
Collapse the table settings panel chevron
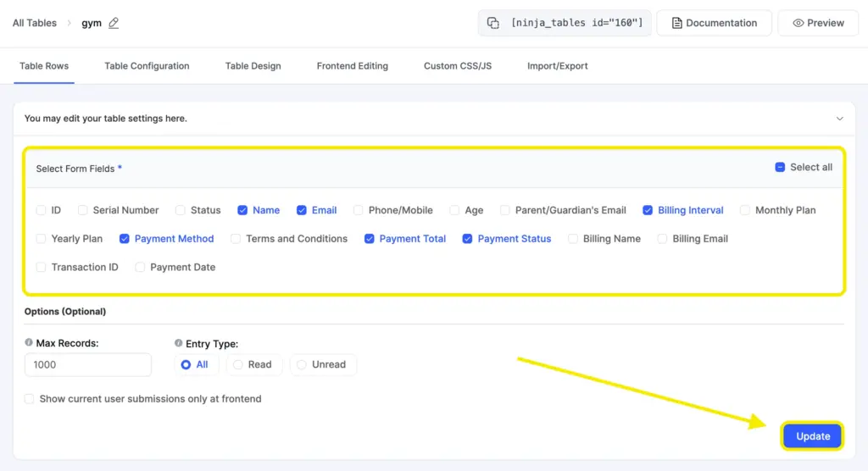[840, 119]
